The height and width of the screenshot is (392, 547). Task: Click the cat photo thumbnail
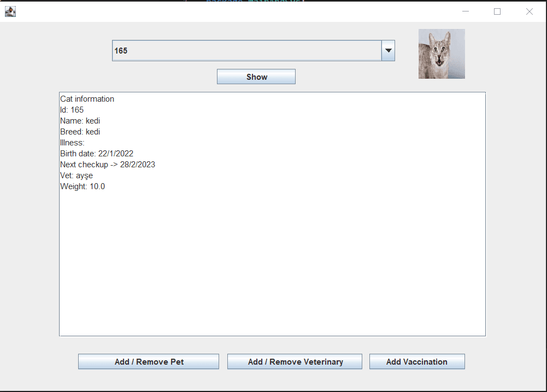(x=442, y=54)
